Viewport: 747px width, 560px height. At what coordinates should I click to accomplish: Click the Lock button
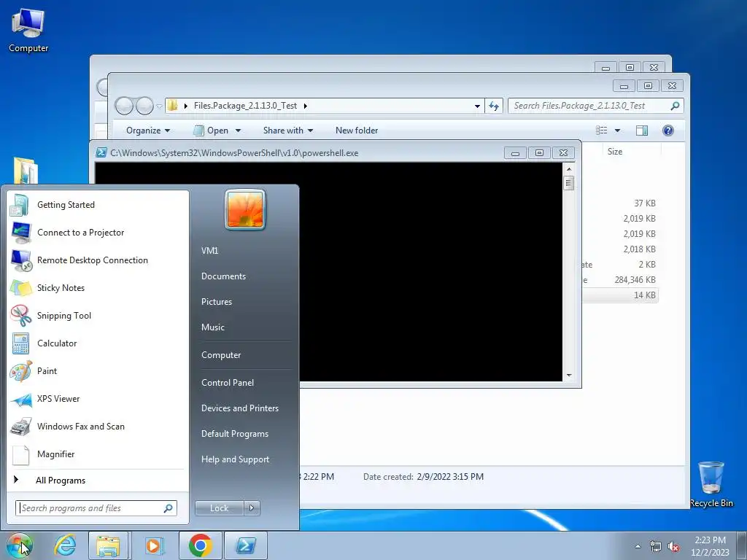tap(219, 508)
